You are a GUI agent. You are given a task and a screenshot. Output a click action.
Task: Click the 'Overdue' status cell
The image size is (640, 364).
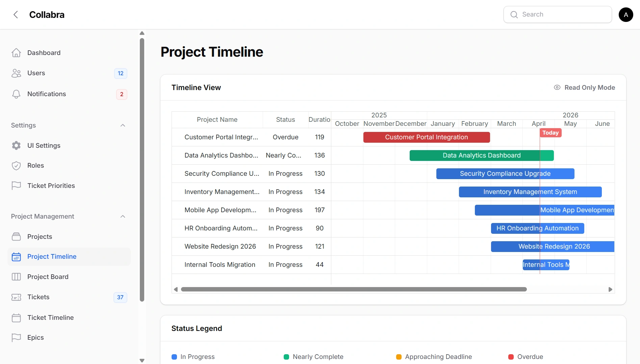[x=285, y=137]
